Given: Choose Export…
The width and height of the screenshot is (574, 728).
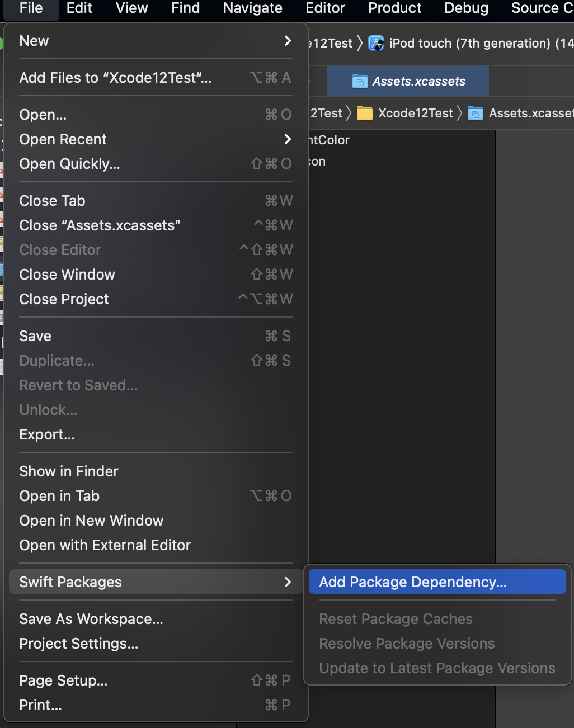Looking at the screenshot, I should 156,434.
